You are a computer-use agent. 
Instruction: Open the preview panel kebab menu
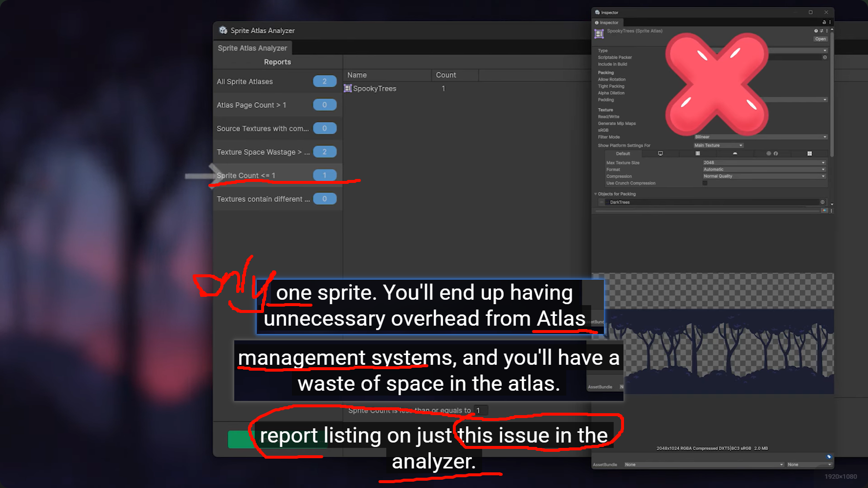point(831,211)
